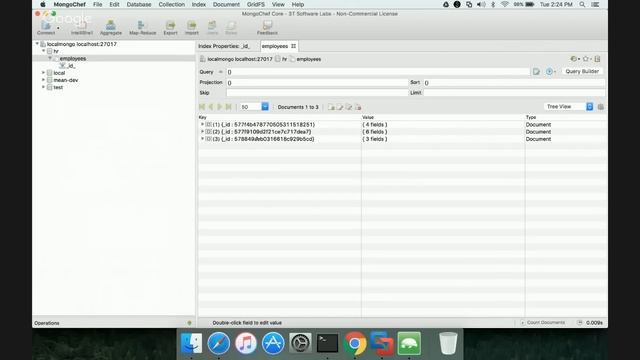Click the Roles toolbar icon

tap(231, 27)
